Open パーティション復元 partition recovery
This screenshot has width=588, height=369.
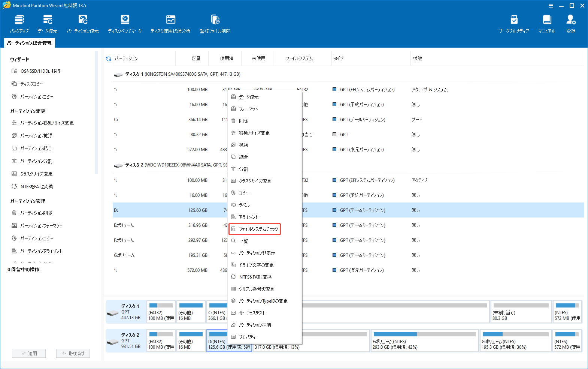(x=83, y=24)
